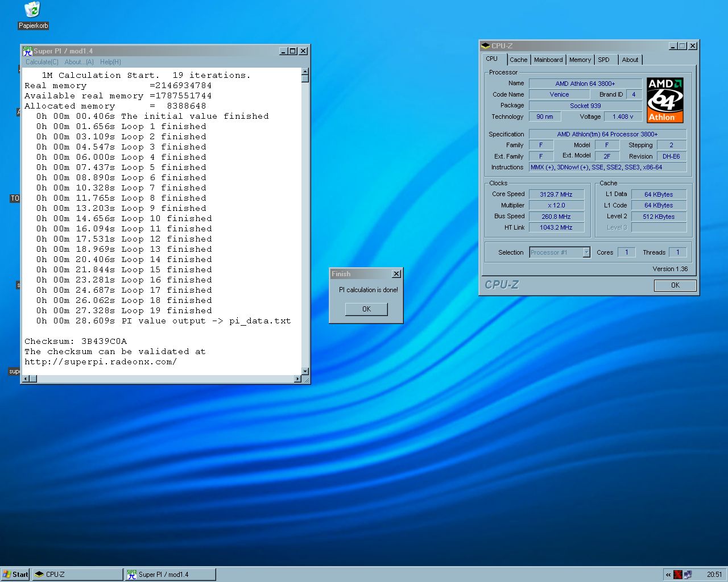The height and width of the screenshot is (582, 728).
Task: Close the Finish dialog with X
Action: tap(396, 274)
